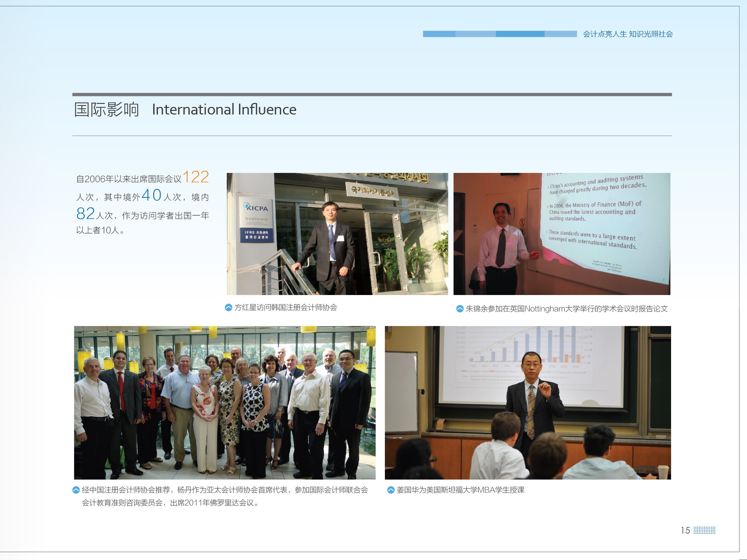This screenshot has height=560, width=747.
Task: Click the slide text "converged with international standards"
Action: tap(593, 243)
